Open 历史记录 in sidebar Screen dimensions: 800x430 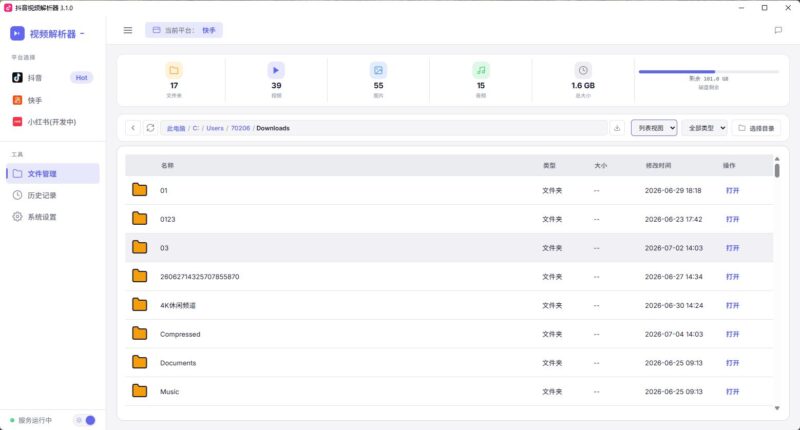pos(53,195)
